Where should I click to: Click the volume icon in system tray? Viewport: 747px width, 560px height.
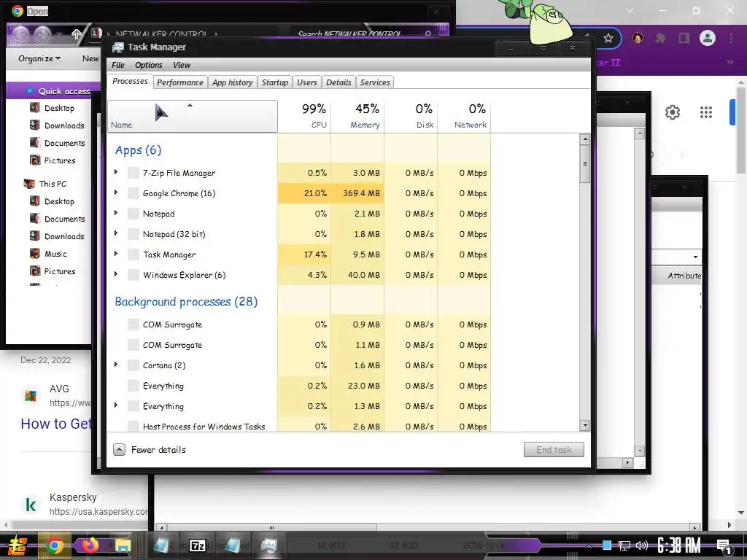pos(642,545)
